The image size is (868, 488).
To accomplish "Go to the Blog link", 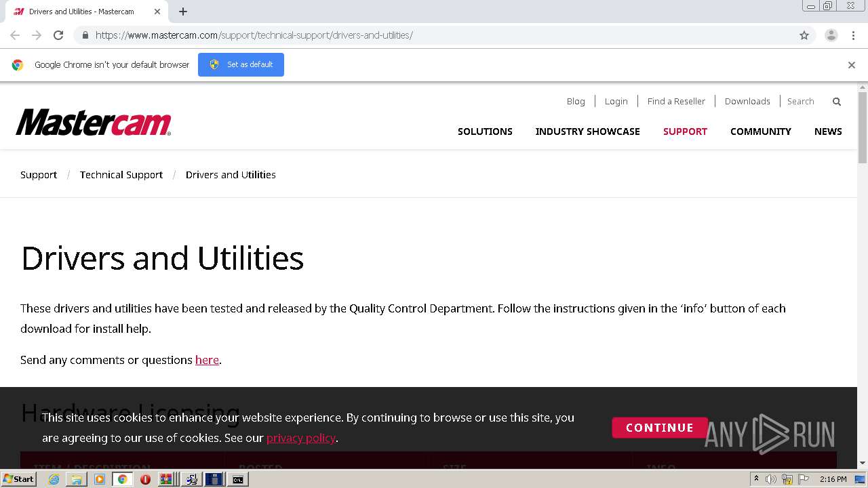I will click(576, 102).
